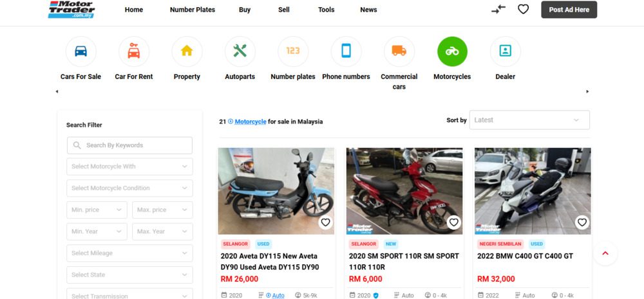Click the NEW tag on SM Sport listing

(391, 244)
